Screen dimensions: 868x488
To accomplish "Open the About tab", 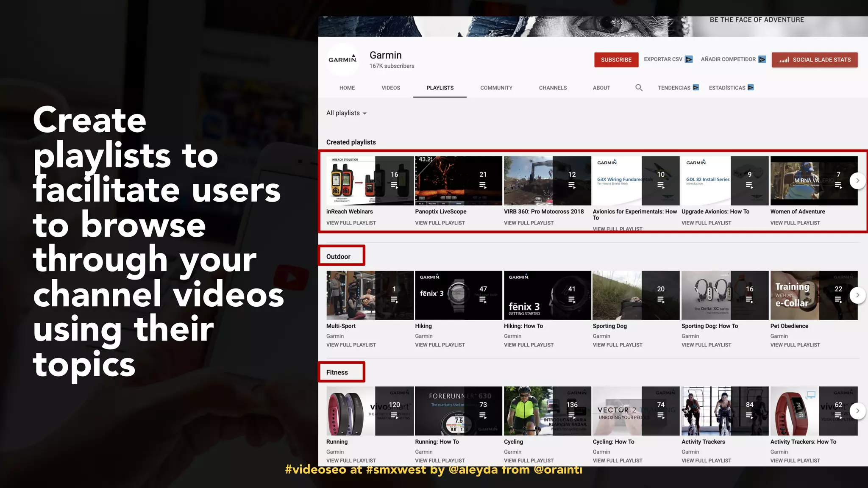I will click(601, 88).
